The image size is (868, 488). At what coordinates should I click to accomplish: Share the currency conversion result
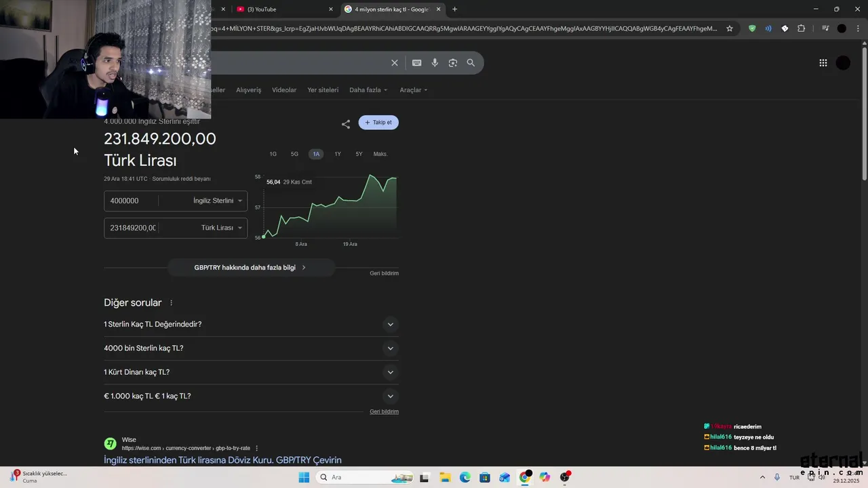(346, 124)
